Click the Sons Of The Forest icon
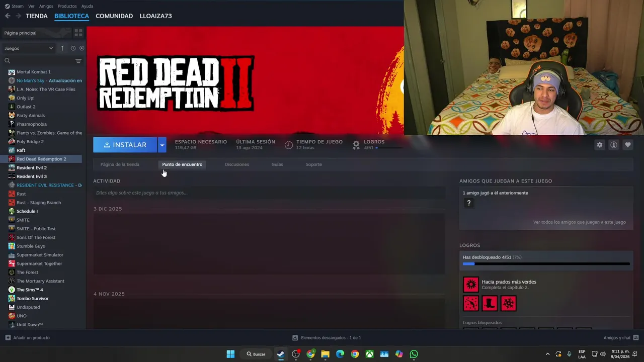 [x=12, y=237]
